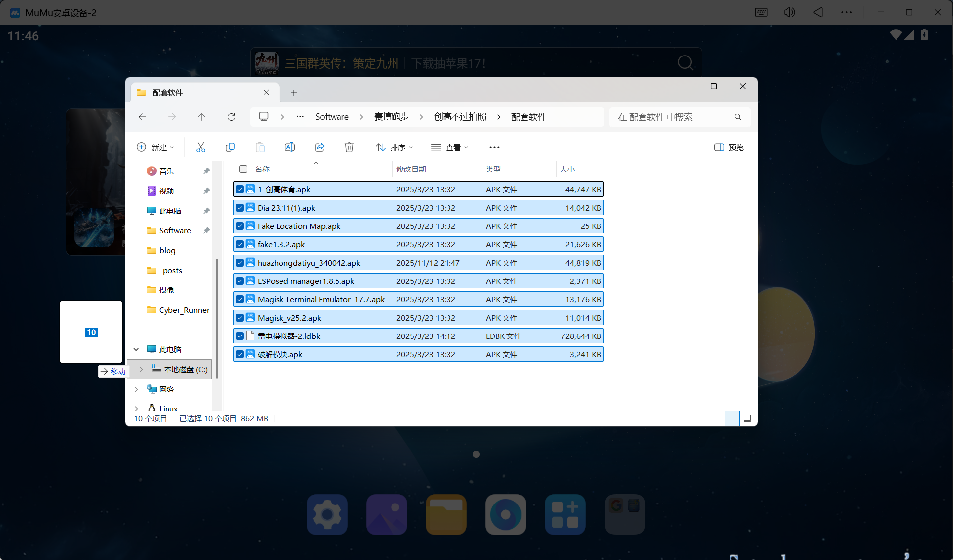The image size is (953, 560).
Task: Toggle the 预览 preview pane button
Action: point(729,147)
